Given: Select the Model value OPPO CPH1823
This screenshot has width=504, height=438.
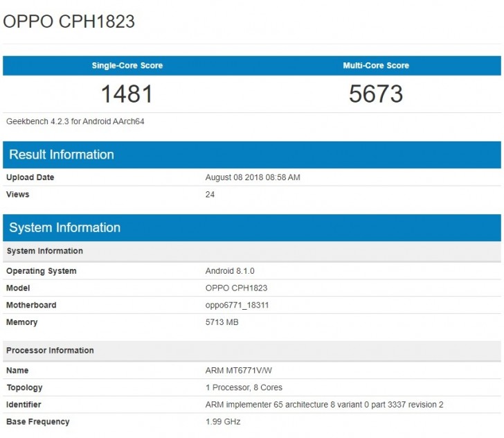Looking at the screenshot, I should coord(236,288).
